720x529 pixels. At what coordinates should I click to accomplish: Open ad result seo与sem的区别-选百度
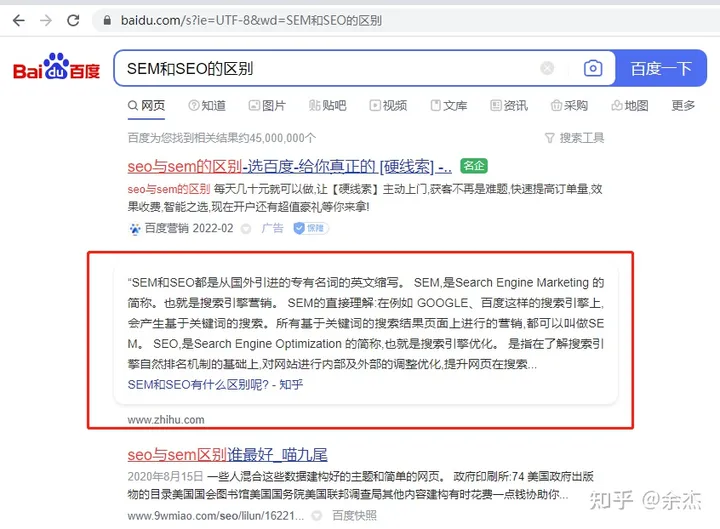coord(289,166)
